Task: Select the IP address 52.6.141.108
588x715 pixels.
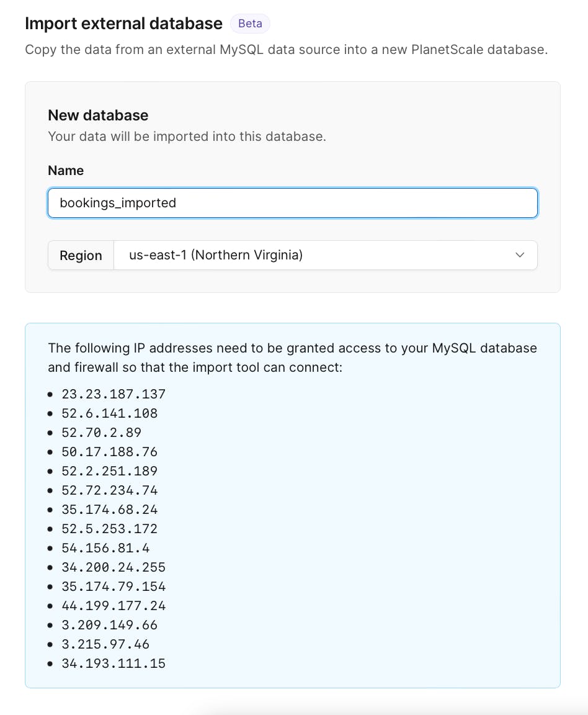Action: click(110, 413)
